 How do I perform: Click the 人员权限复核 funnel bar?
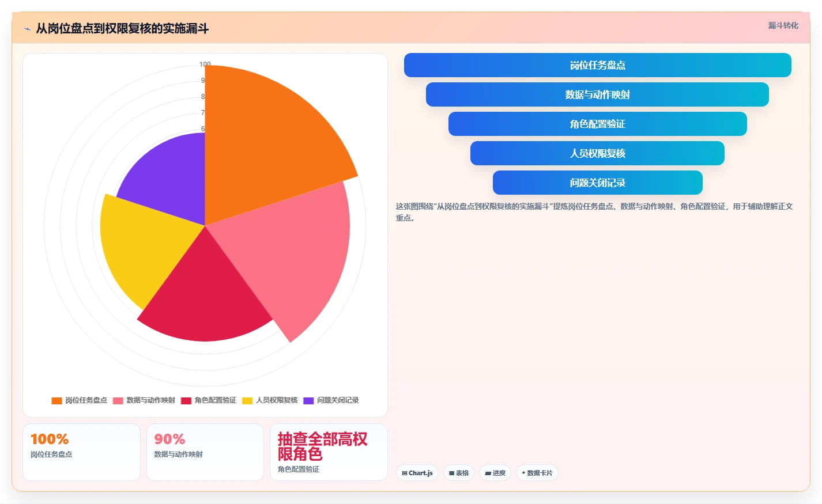(x=597, y=153)
